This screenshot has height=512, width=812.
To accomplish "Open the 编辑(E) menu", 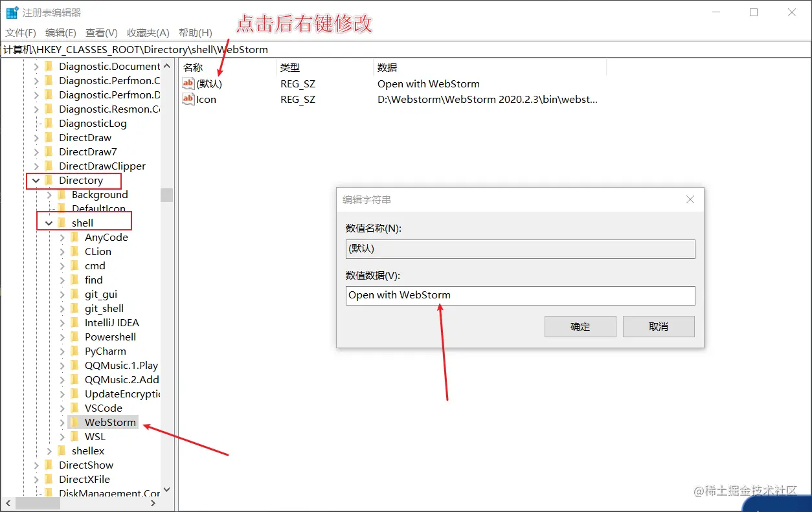I will (x=61, y=32).
